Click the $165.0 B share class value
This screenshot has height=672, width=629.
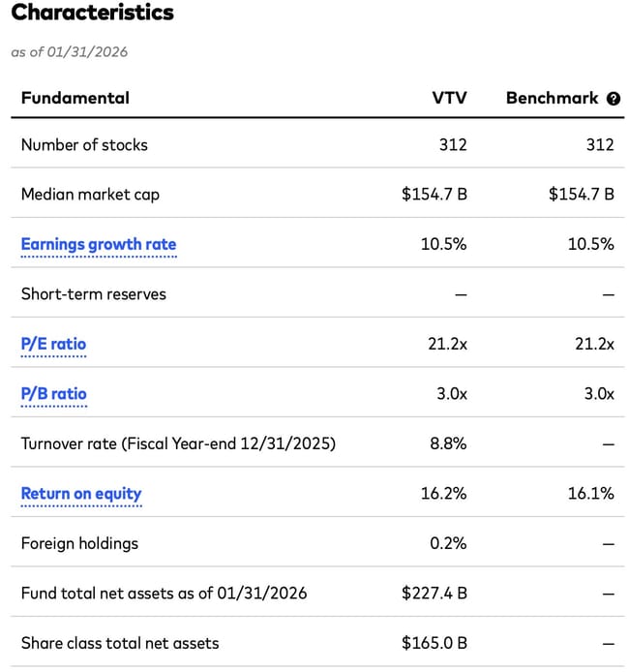[434, 643]
